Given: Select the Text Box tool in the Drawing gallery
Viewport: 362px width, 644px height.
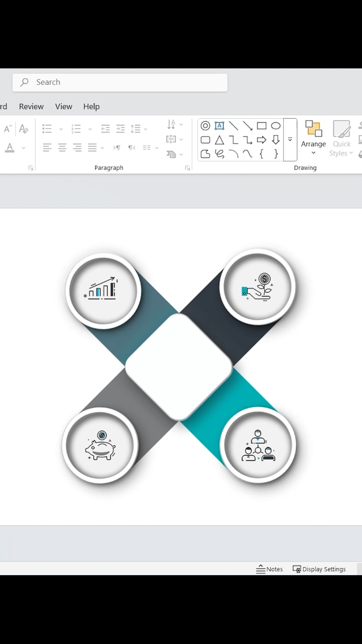Looking at the screenshot, I should (219, 125).
